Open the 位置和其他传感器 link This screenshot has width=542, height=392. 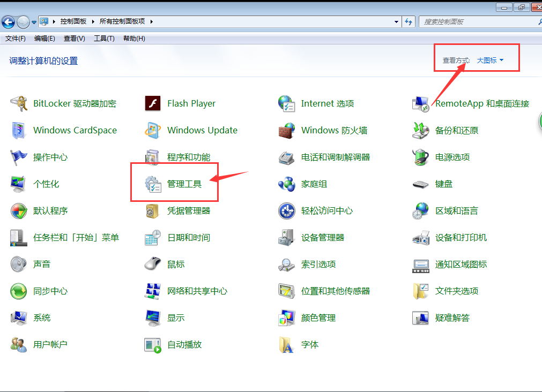(x=335, y=291)
